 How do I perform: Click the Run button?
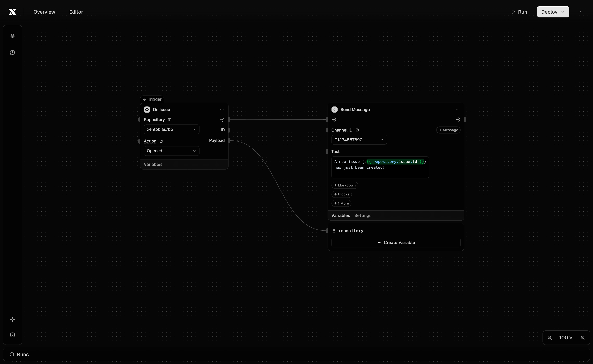[519, 12]
